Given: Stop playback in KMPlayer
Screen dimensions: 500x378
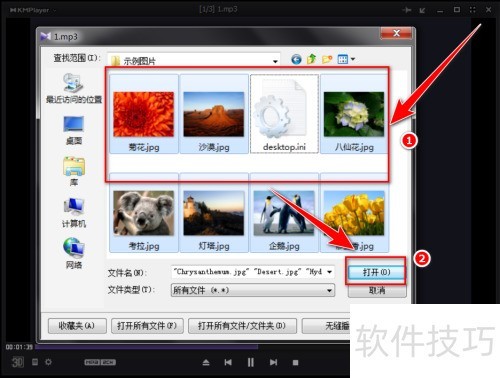Looking at the screenshot, I should [295, 362].
